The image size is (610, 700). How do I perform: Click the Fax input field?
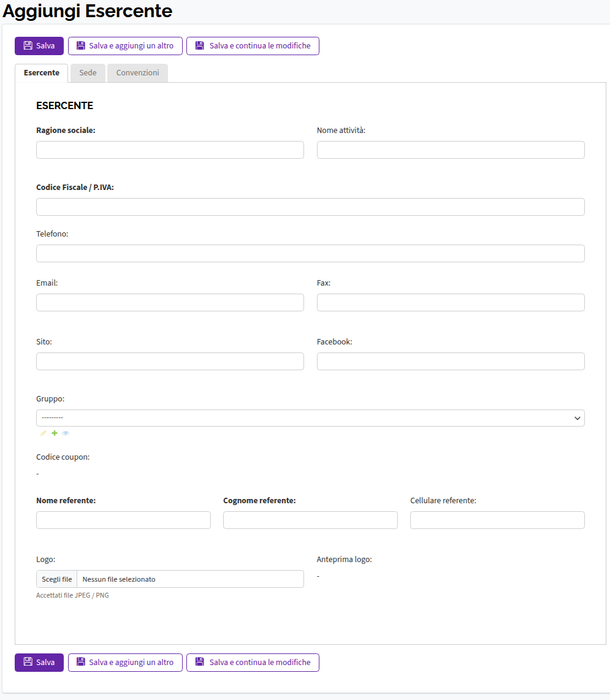(451, 303)
